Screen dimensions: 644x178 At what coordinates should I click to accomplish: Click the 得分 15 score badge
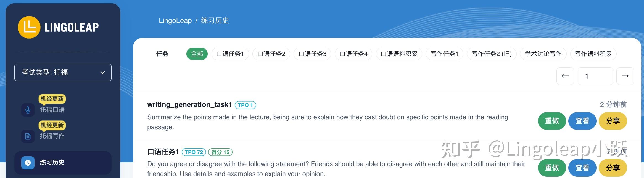tap(220, 152)
